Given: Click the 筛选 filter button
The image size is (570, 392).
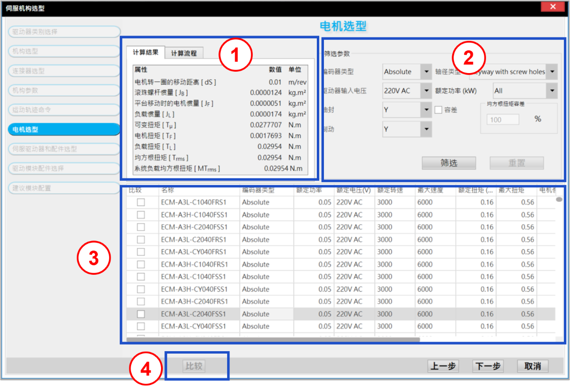Looking at the screenshot, I should (x=449, y=163).
